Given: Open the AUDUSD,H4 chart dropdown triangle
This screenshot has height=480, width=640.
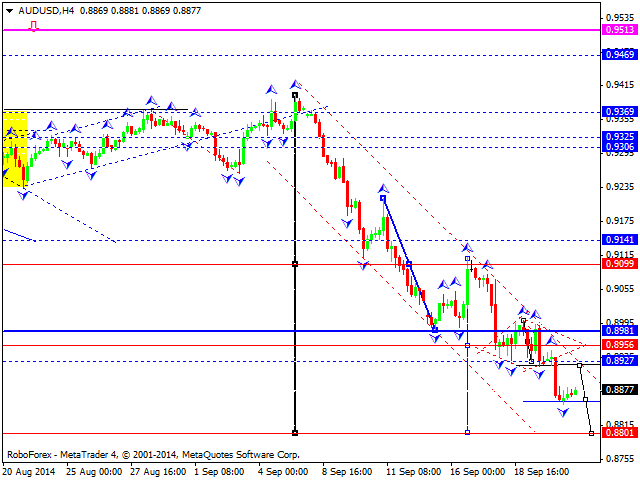Looking at the screenshot, I should (x=8, y=10).
